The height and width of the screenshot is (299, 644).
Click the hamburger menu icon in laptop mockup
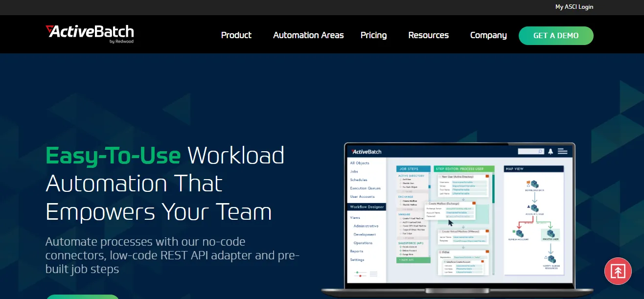click(562, 151)
